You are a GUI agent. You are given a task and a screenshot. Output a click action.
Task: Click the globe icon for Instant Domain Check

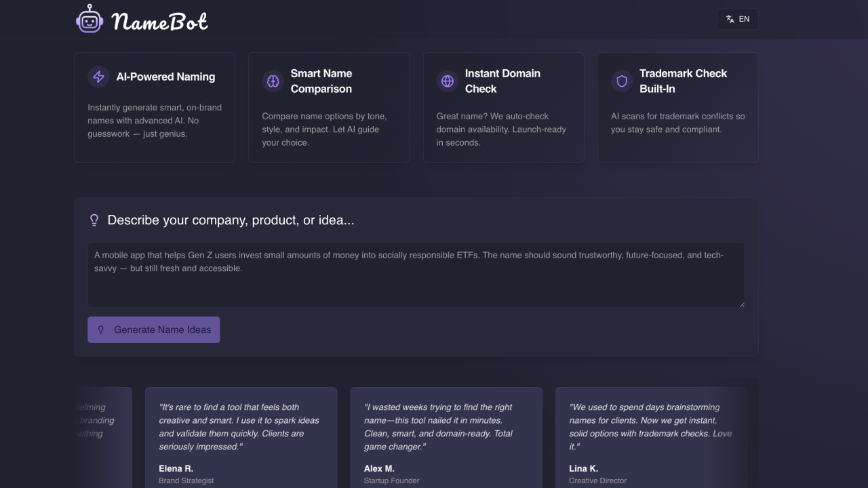tap(448, 81)
